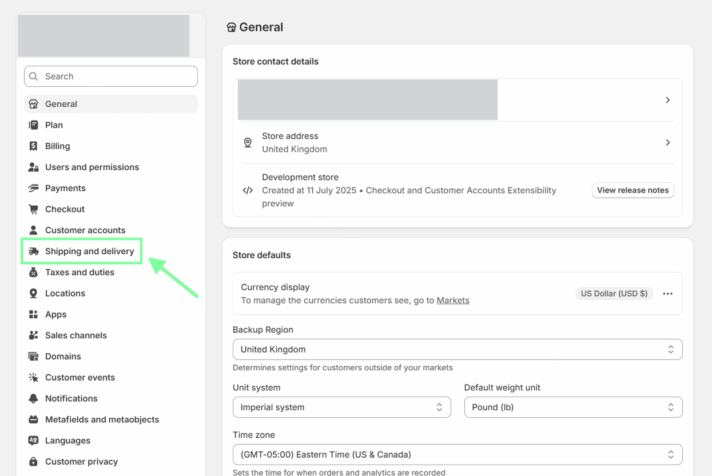Open the Time zone dropdown

(x=457, y=455)
